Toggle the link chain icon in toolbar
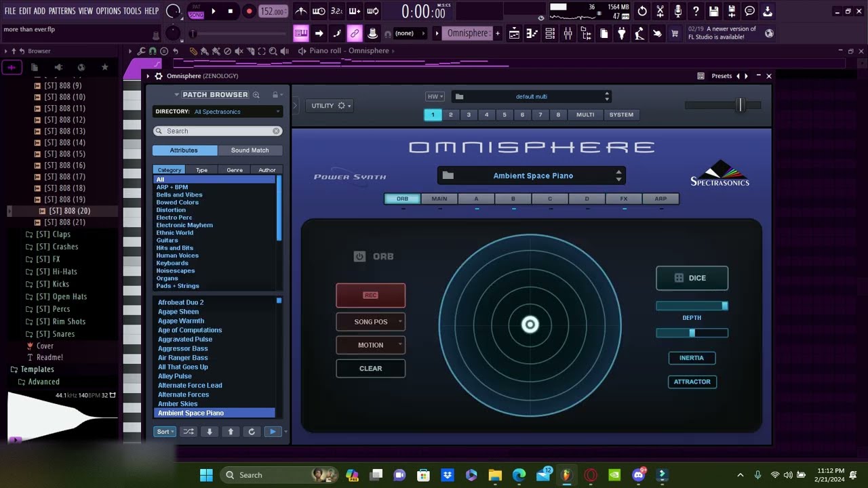Screen dimensions: 868x488 pos(354,33)
